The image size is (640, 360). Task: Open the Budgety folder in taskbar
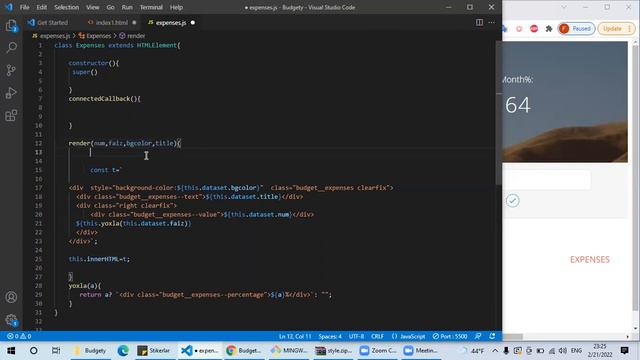point(90,351)
